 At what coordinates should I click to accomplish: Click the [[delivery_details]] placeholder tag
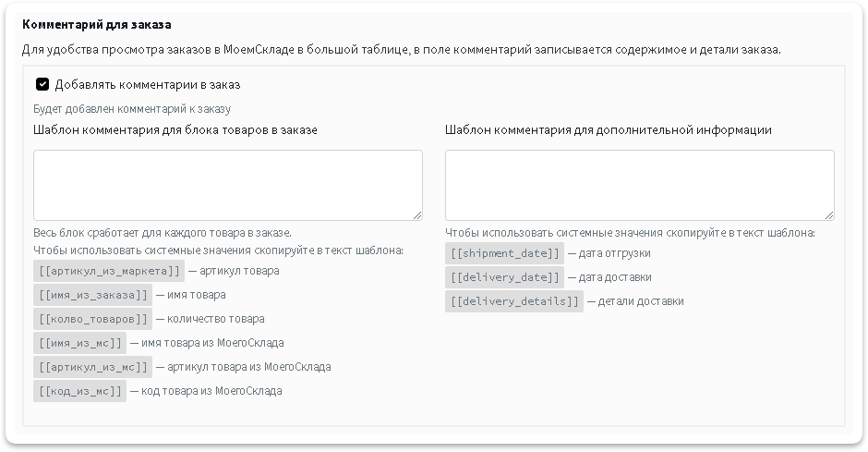(514, 301)
